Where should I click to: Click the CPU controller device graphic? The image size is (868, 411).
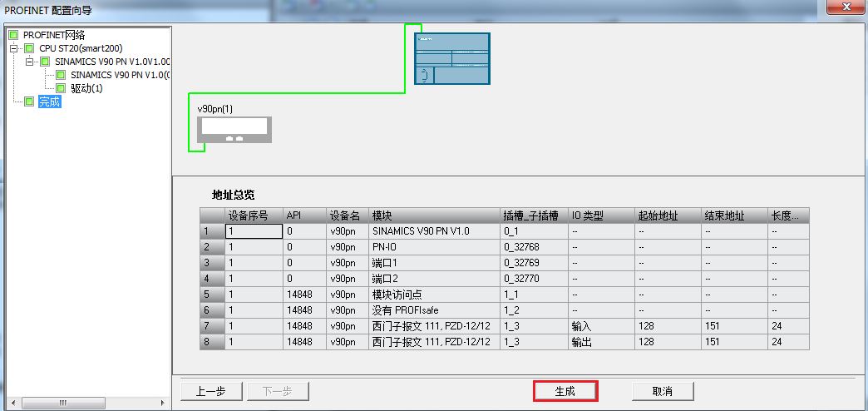pos(452,58)
